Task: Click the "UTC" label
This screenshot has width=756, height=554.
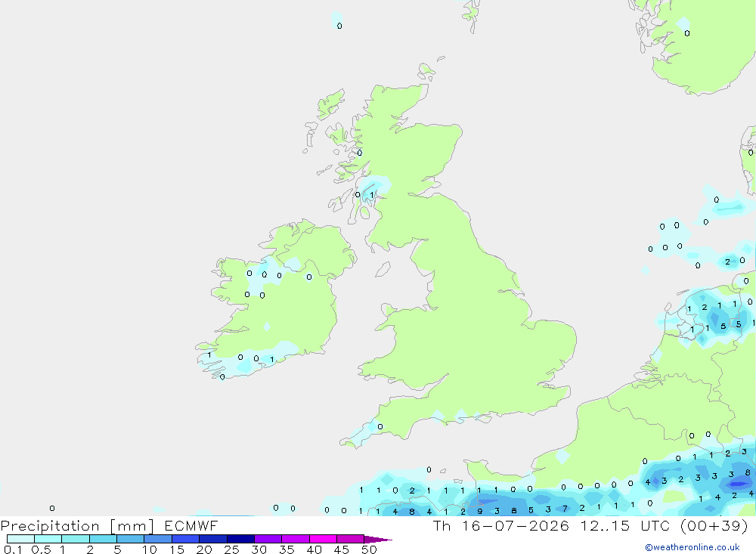Action: coord(655,525)
